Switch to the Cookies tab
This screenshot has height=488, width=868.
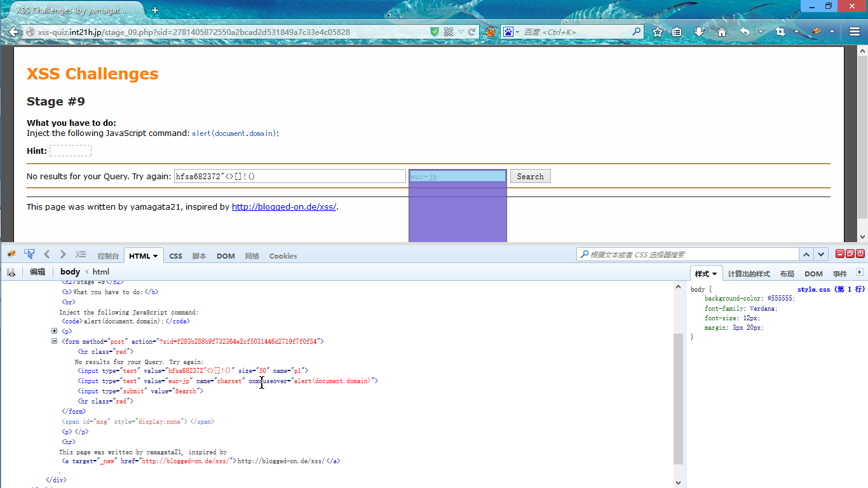coord(283,256)
